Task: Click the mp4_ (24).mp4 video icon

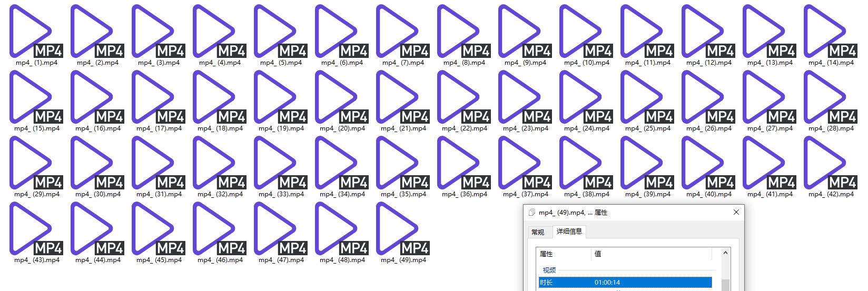Action: (585, 97)
